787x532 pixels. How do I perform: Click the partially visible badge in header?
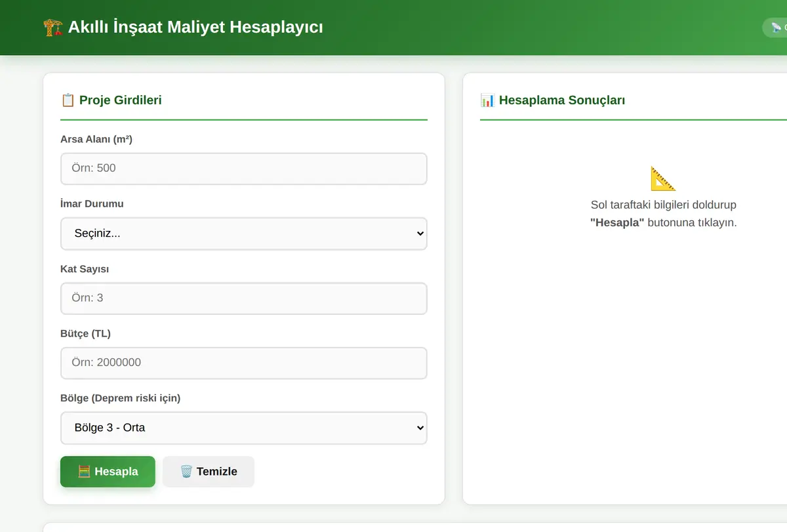point(775,28)
